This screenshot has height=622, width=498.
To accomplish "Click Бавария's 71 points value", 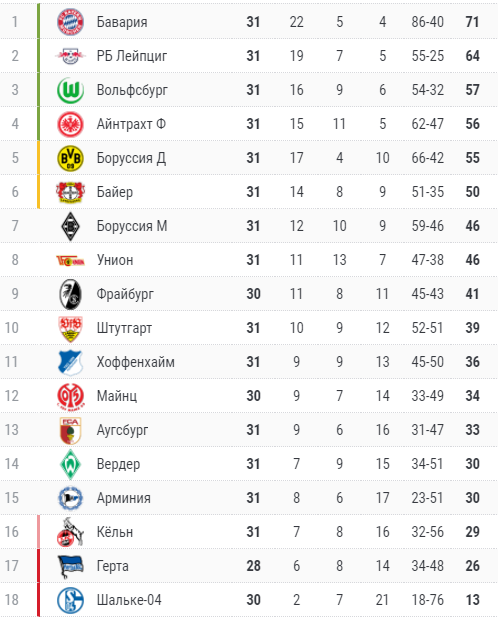I will (472, 22).
